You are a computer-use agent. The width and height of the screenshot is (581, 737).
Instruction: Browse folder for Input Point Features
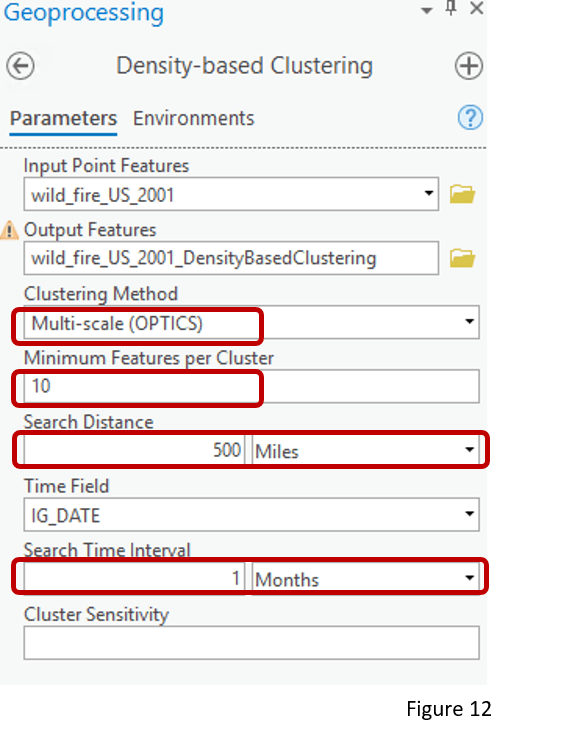tap(462, 194)
